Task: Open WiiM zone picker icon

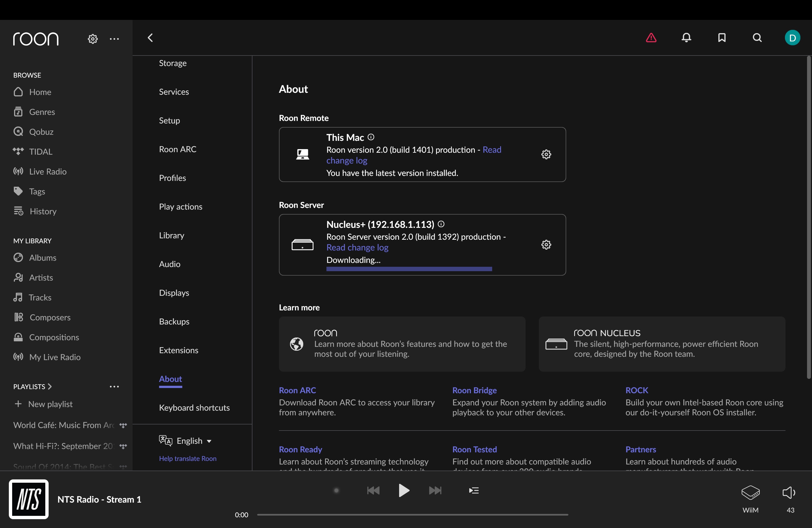Action: pos(750,493)
